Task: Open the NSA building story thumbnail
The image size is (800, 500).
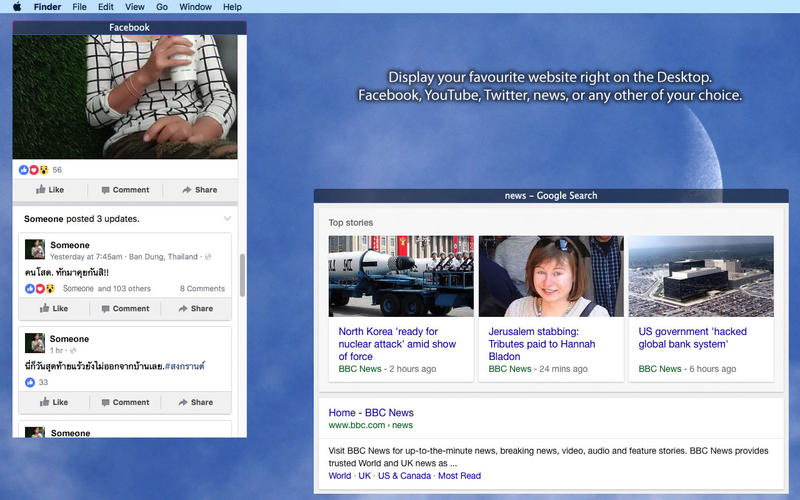Action: pyautogui.click(x=701, y=276)
